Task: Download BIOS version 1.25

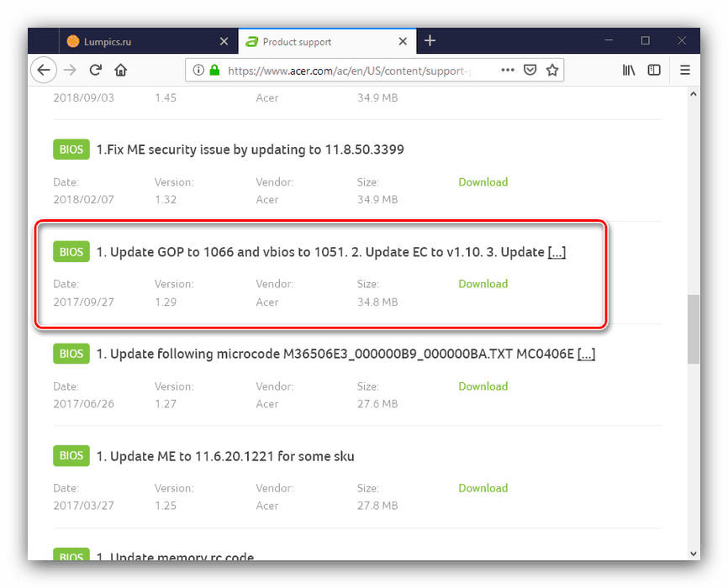Action: tap(483, 488)
